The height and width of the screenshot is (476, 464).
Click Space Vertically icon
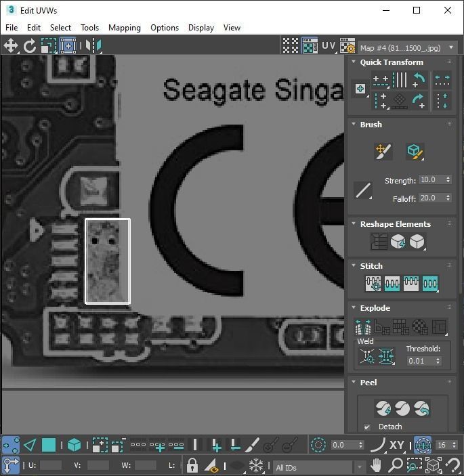[x=442, y=101]
